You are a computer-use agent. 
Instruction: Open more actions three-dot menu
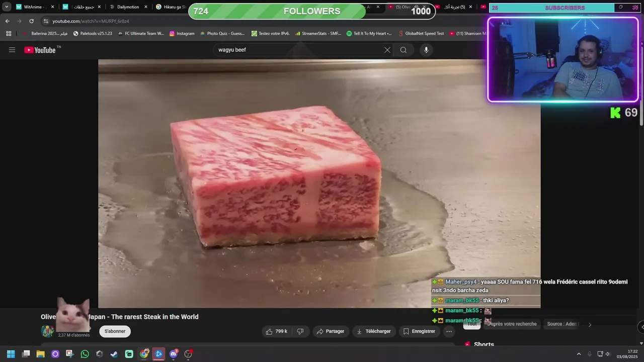(449, 331)
